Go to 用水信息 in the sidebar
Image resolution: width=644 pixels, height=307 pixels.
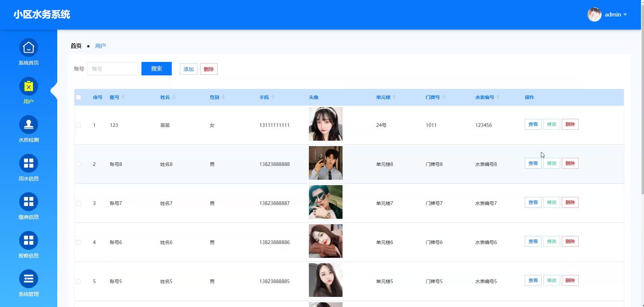point(29,164)
